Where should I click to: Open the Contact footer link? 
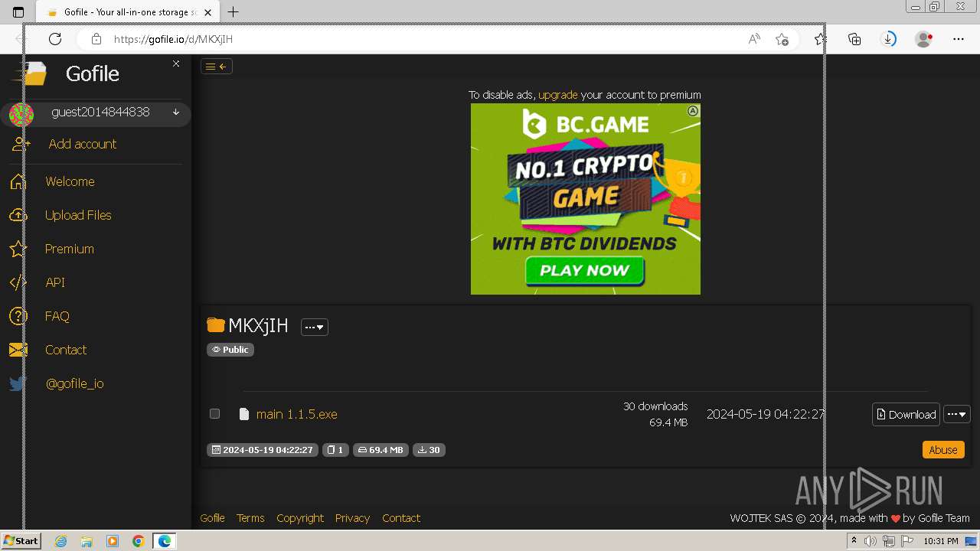[401, 518]
